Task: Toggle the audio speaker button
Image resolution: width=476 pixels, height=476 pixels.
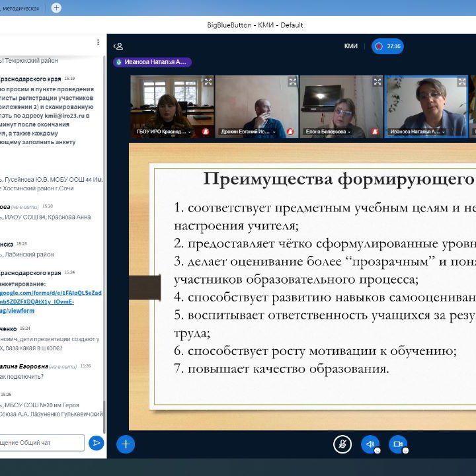Action: pyautogui.click(x=370, y=444)
